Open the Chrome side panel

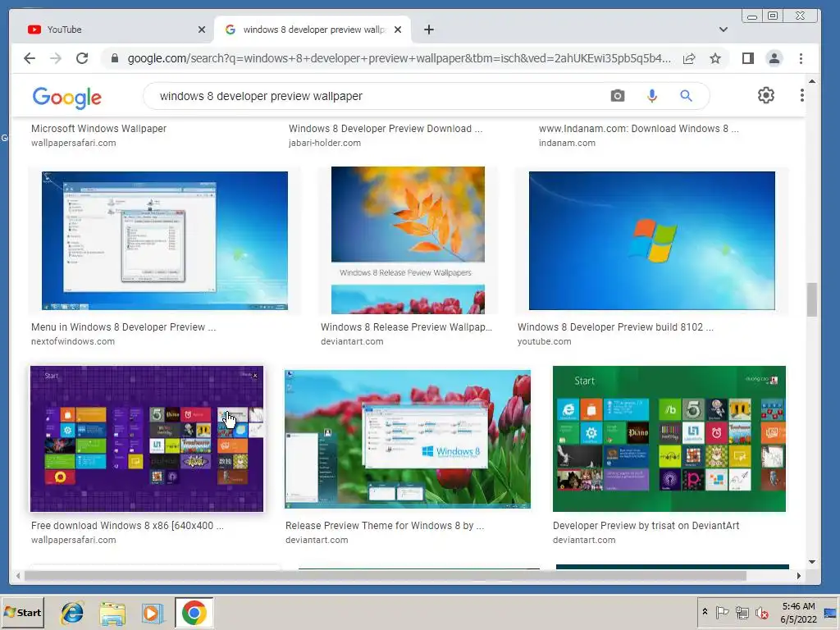click(x=748, y=58)
